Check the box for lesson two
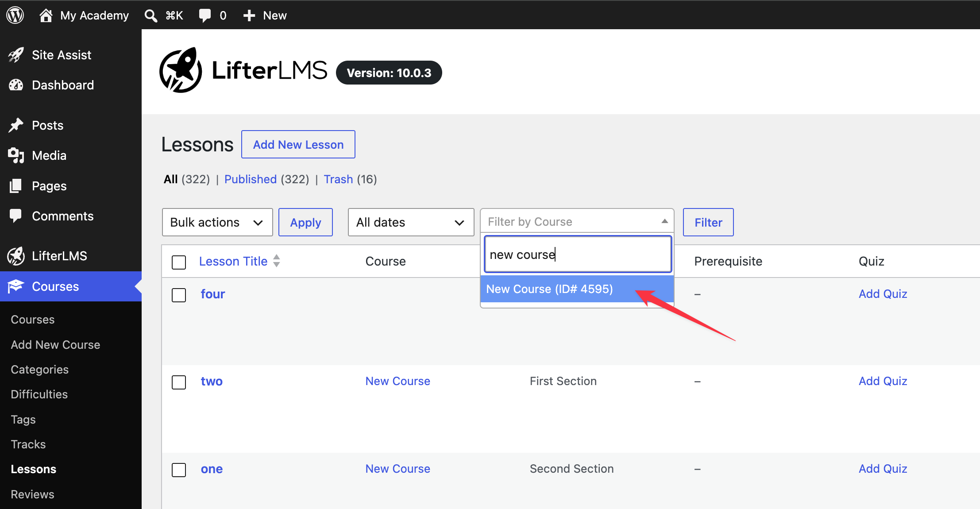Viewport: 980px width, 509px height. pyautogui.click(x=179, y=382)
